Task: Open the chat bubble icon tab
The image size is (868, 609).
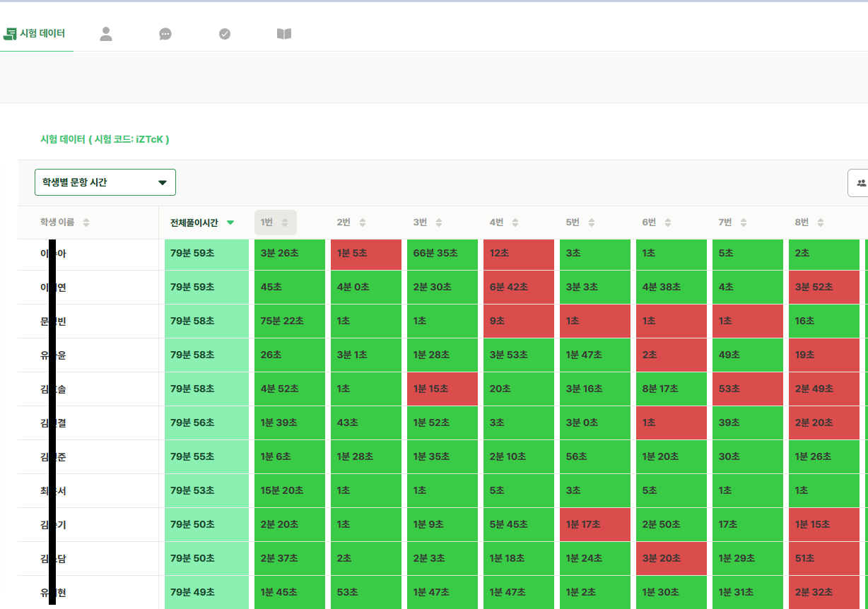Action: pyautogui.click(x=165, y=34)
